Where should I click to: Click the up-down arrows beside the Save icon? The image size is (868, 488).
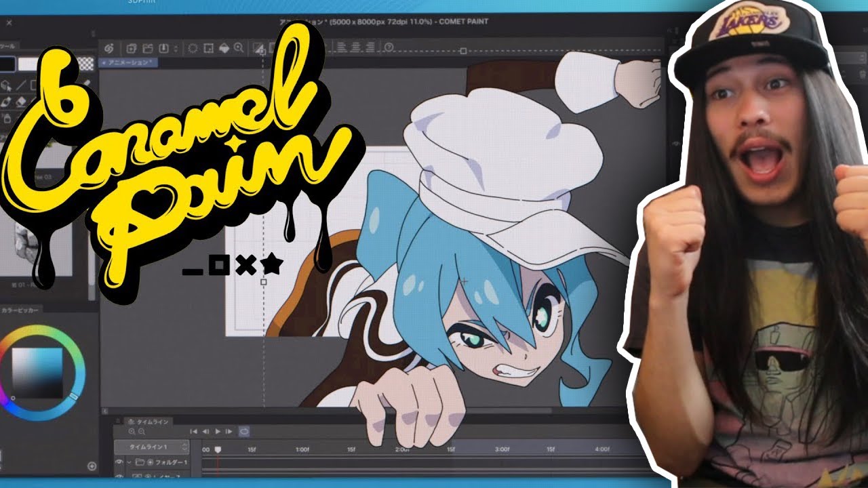click(x=176, y=49)
